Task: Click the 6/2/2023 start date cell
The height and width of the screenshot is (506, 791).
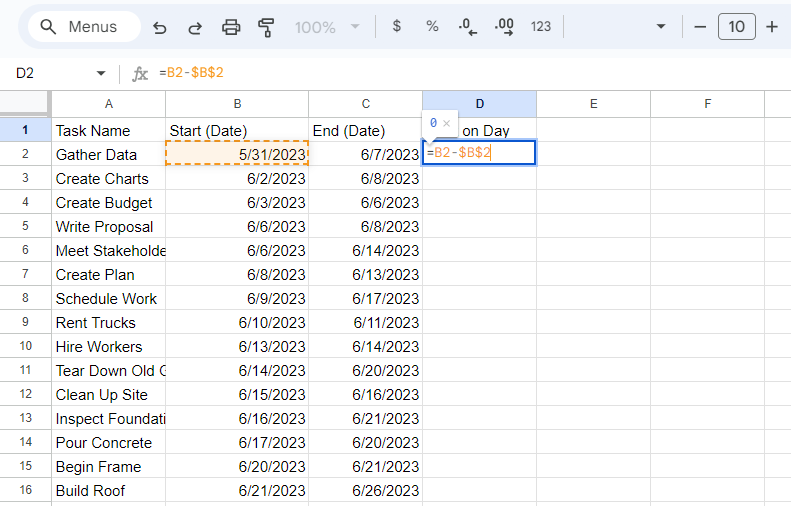Action: (x=237, y=179)
